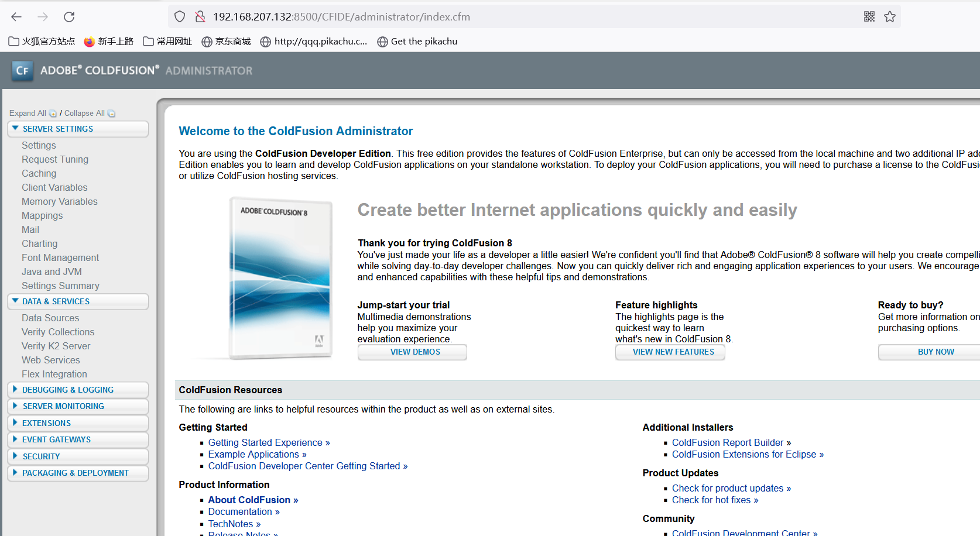Open Example Applications link
This screenshot has height=536, width=980.
(x=258, y=455)
